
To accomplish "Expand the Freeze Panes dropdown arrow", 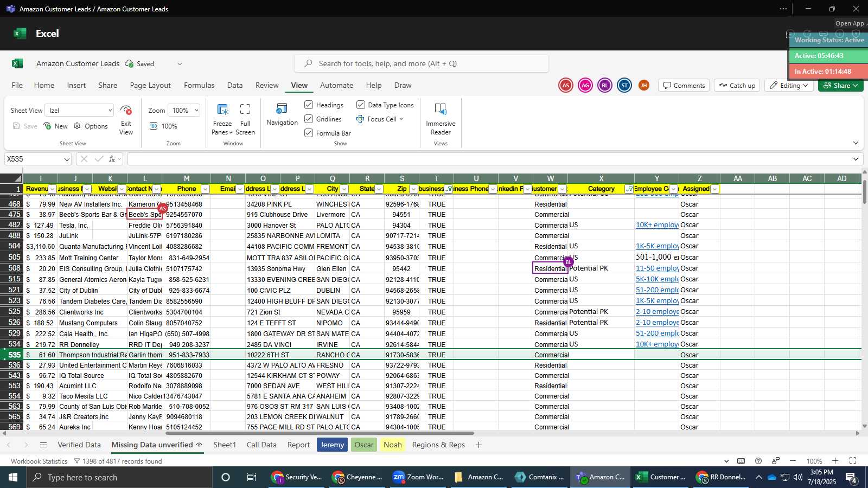I will pyautogui.click(x=231, y=132).
